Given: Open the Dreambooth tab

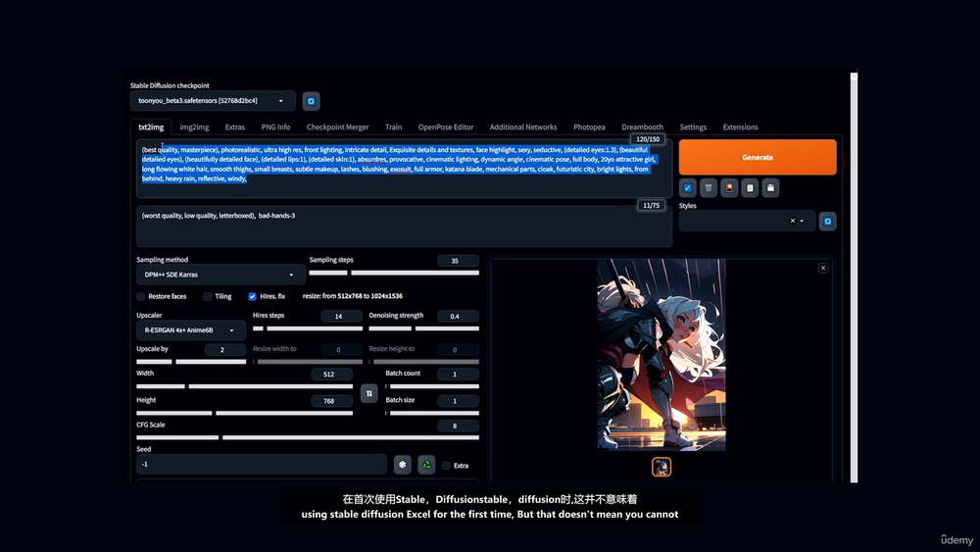Looking at the screenshot, I should click(x=643, y=126).
